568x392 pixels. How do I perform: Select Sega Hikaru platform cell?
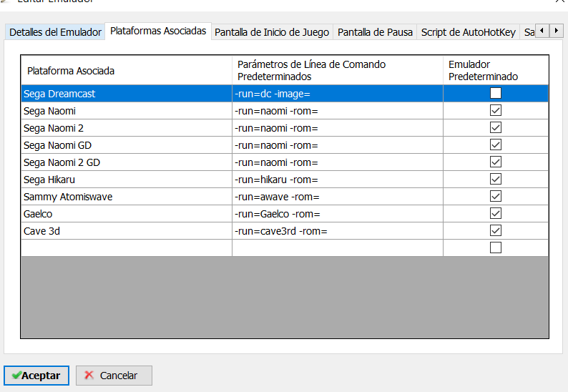pos(127,180)
